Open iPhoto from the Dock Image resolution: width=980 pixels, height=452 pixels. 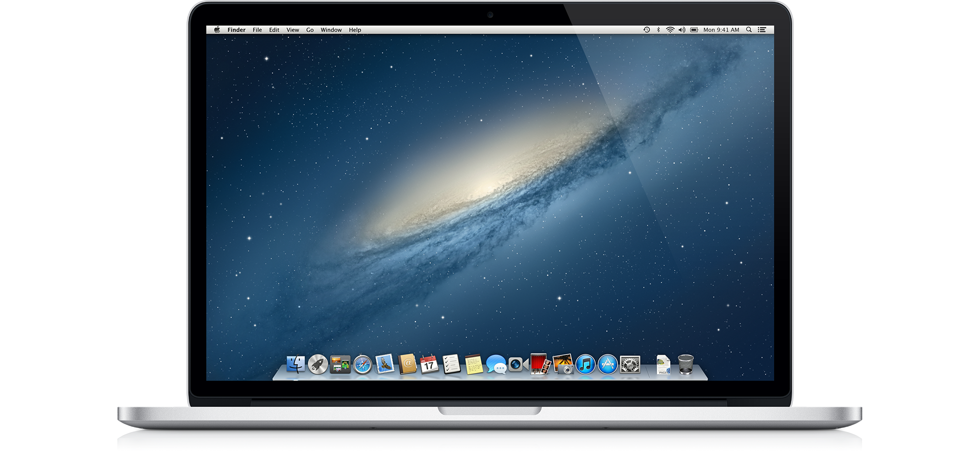pos(563,364)
